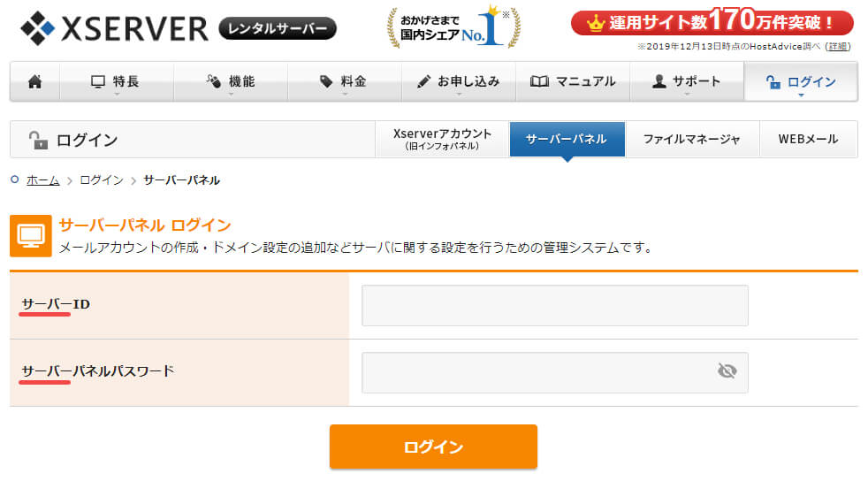Expand the 特長 navigation menu

click(116, 81)
